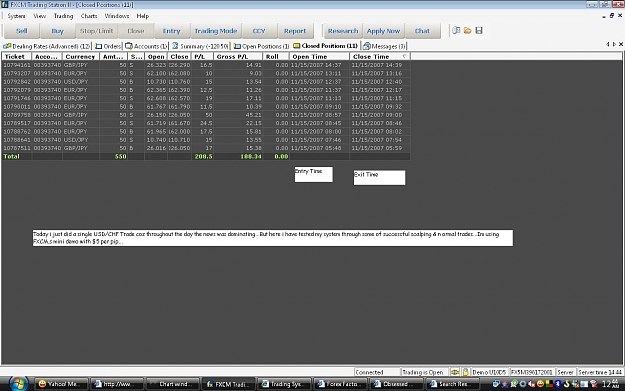Click the muted volume tray icon

click(532, 384)
